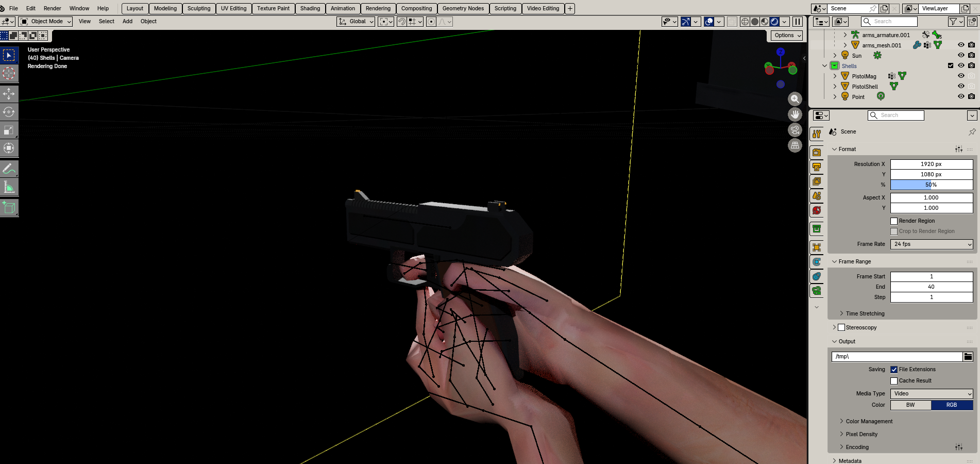Open the Frame Rate dropdown
The height and width of the screenshot is (464, 980).
pos(932,244)
